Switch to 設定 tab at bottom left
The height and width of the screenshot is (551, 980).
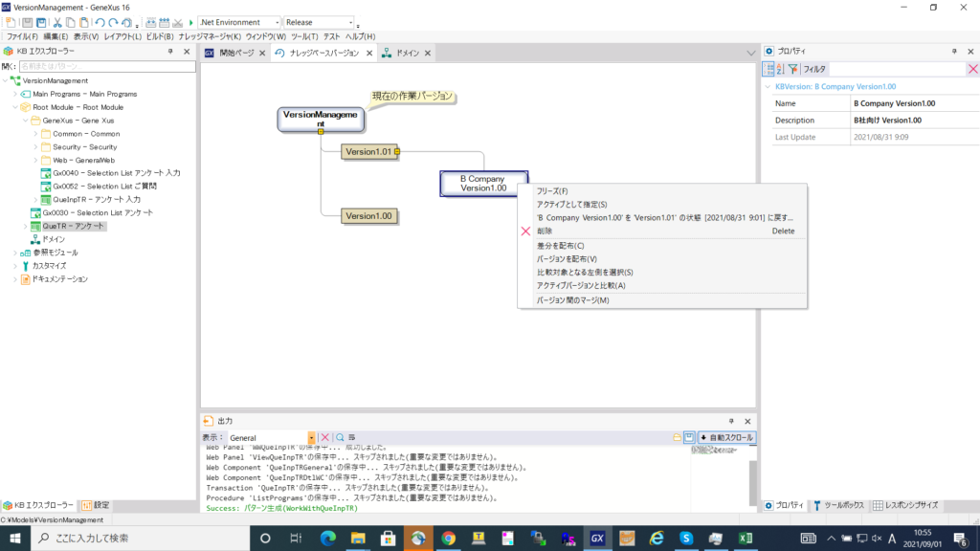[96, 505]
